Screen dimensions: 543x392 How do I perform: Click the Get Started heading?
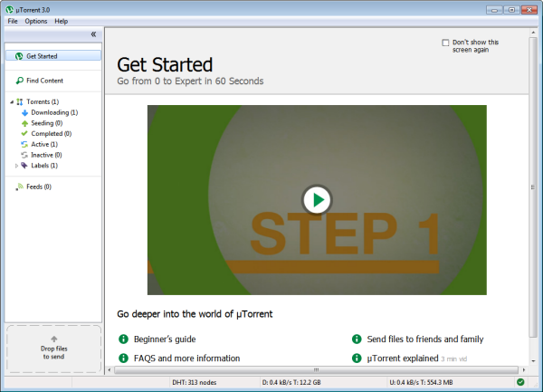click(x=165, y=65)
